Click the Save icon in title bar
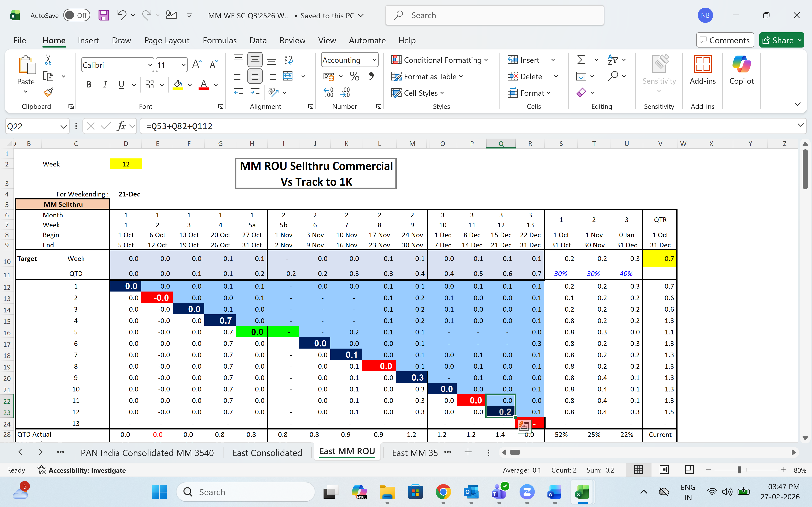Image resolution: width=812 pixels, height=507 pixels. (103, 15)
